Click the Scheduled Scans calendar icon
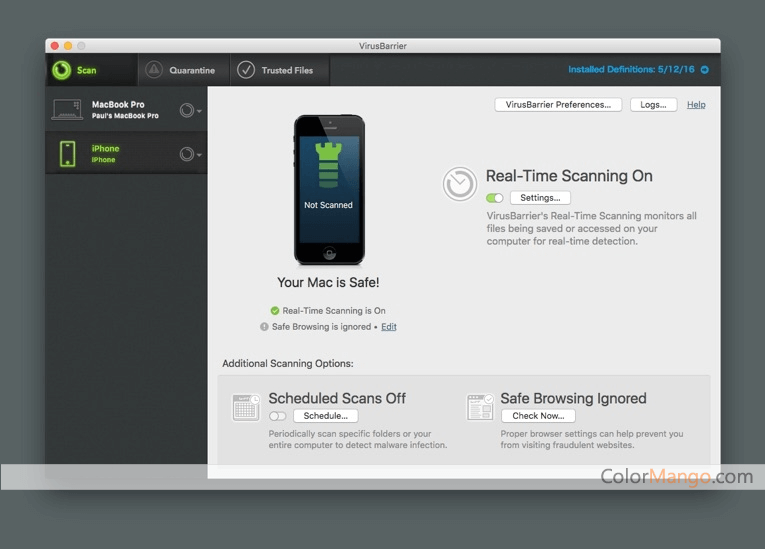This screenshot has width=765, height=549. coord(245,407)
